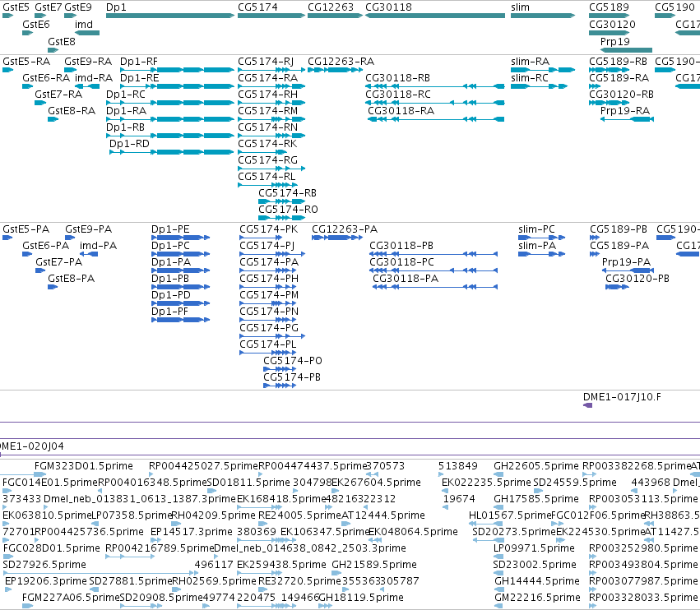Screen dimensions: 700x610
Task: Click the Dp1 gene label
Action: tap(116, 7)
